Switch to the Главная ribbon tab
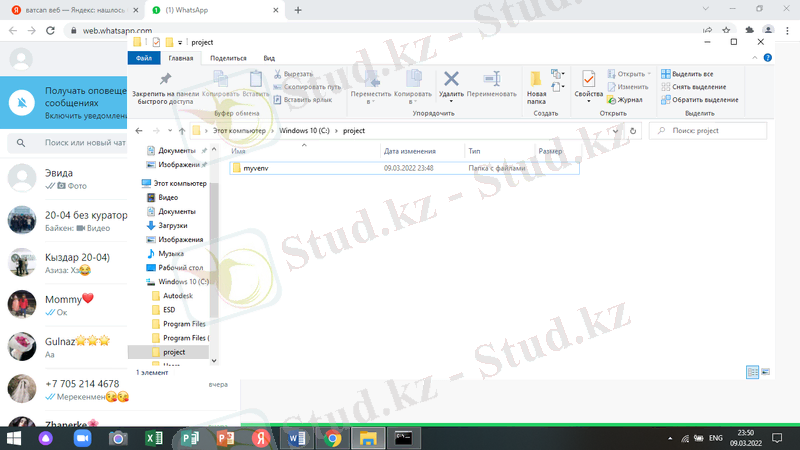Screen dimensions: 800x450 click(x=181, y=58)
